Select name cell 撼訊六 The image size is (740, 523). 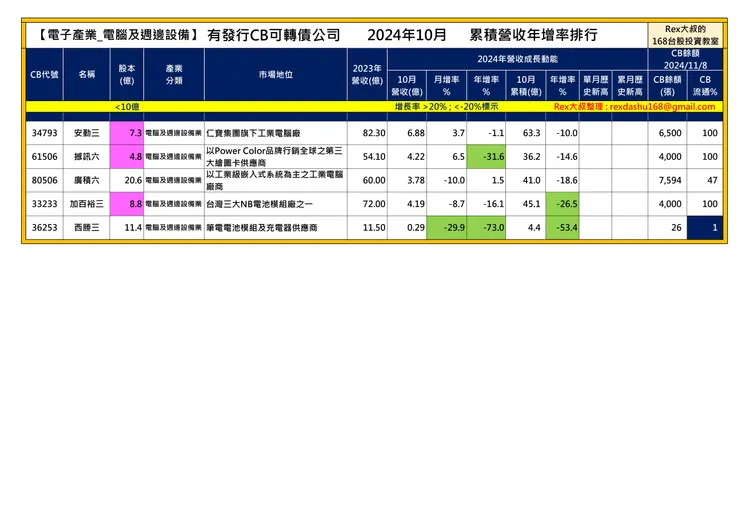(86, 157)
